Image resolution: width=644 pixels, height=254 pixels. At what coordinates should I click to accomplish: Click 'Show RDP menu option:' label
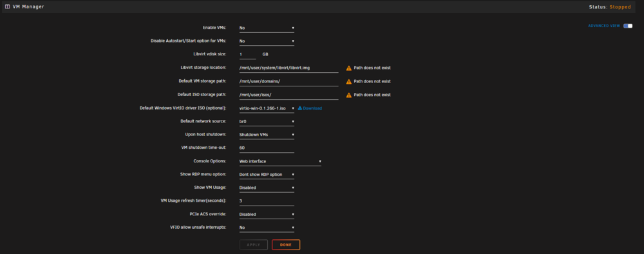(x=204, y=174)
